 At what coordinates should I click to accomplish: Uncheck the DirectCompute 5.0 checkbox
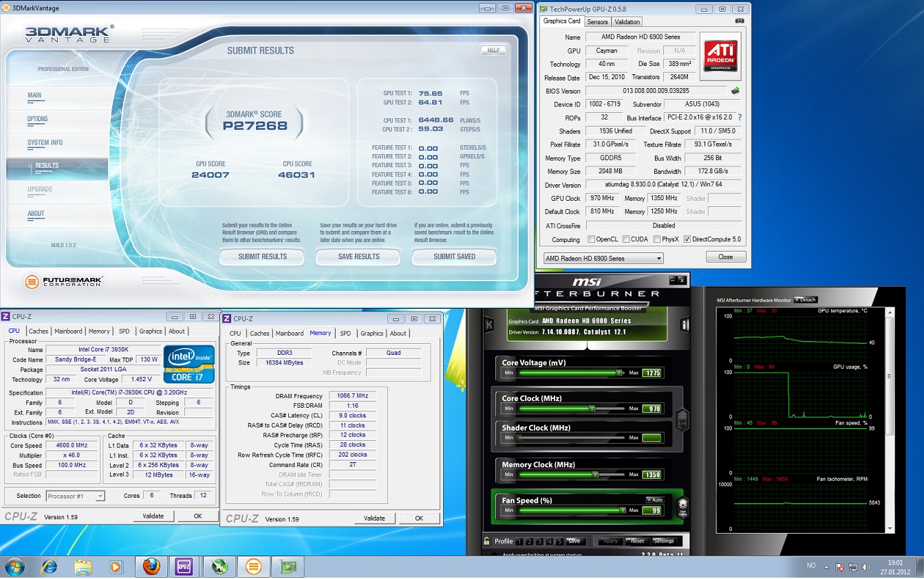pyautogui.click(x=687, y=239)
